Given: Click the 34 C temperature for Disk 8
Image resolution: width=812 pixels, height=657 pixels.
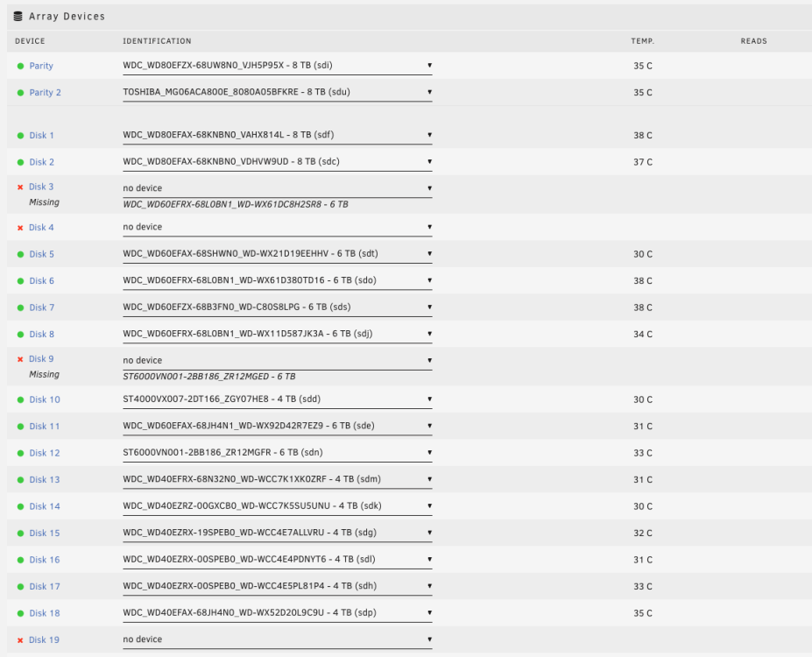Looking at the screenshot, I should click(x=643, y=335).
